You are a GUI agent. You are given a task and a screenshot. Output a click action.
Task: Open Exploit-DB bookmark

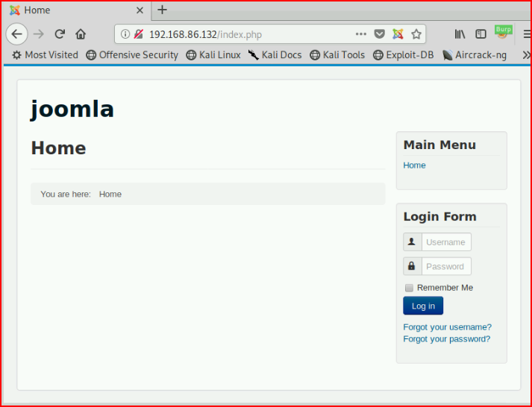coord(403,55)
